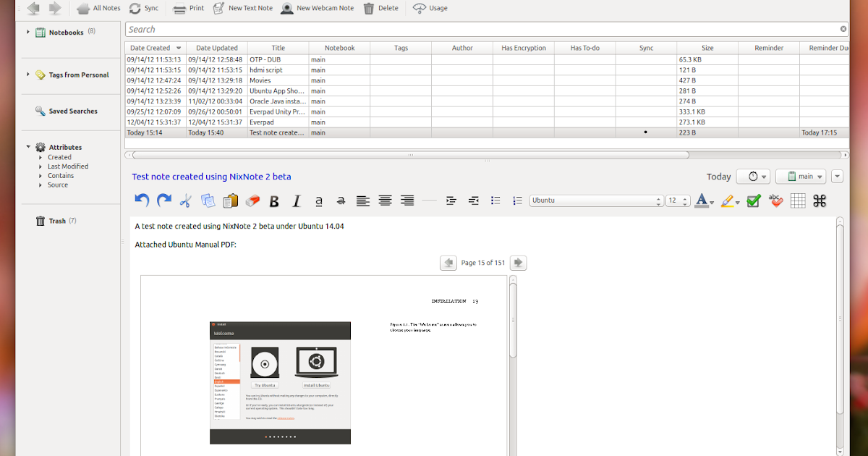Viewport: 868px width, 456px height.
Task: Open Saved Searches in sidebar
Action: coord(67,111)
